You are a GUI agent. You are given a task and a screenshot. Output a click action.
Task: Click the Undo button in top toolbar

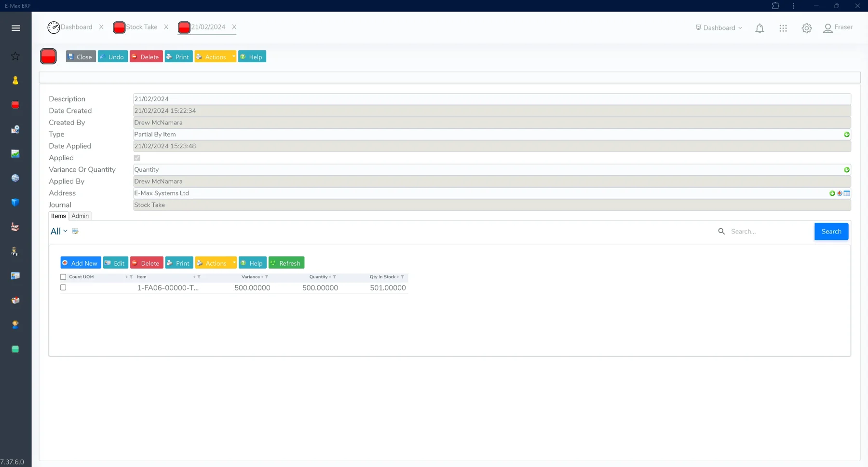tap(112, 56)
